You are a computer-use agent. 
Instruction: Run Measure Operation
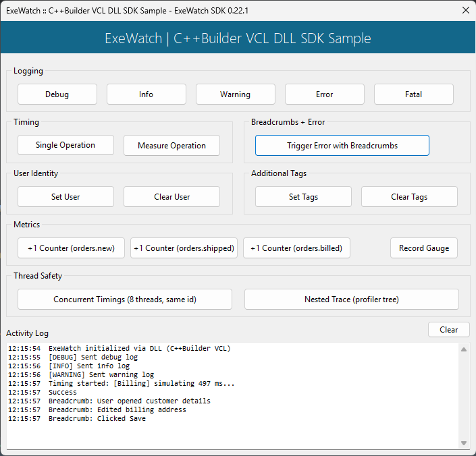point(171,146)
